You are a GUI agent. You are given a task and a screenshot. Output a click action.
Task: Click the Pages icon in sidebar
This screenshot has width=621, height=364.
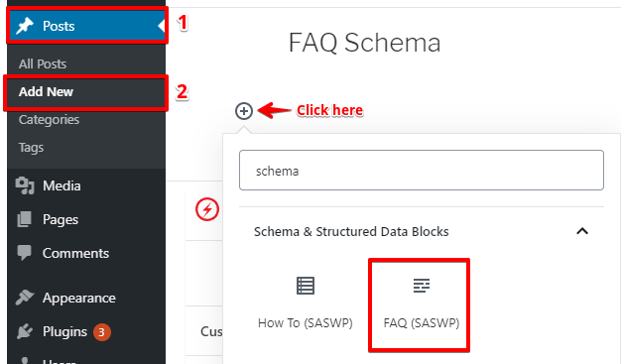[x=24, y=219]
